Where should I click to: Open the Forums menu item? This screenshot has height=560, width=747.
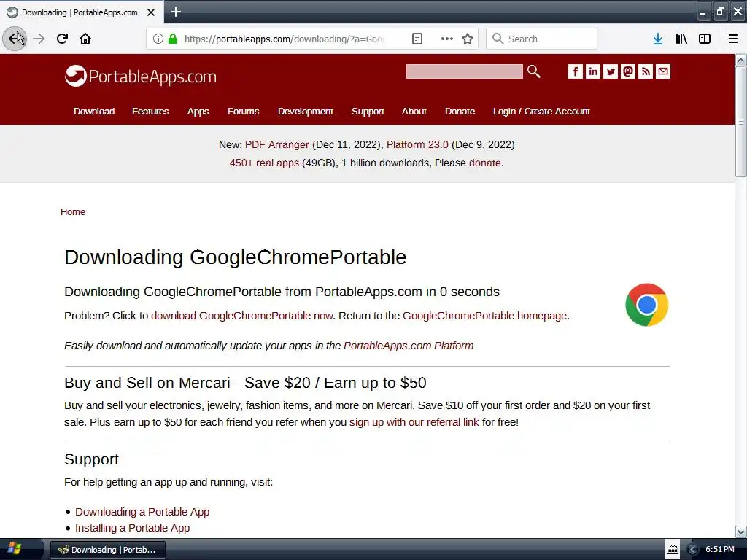pyautogui.click(x=243, y=111)
